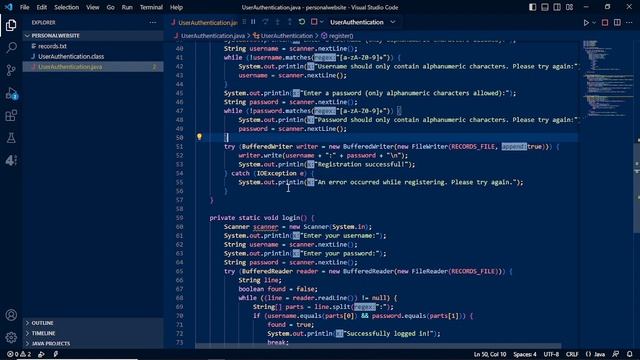Expand the OUTLINE section
This screenshot has width=640, height=360.
point(93,323)
